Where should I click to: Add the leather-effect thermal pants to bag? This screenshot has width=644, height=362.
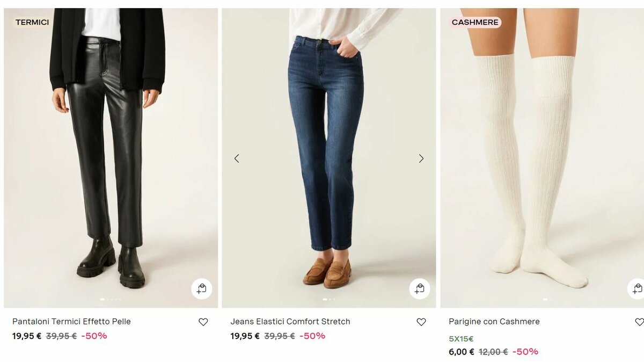point(202,289)
